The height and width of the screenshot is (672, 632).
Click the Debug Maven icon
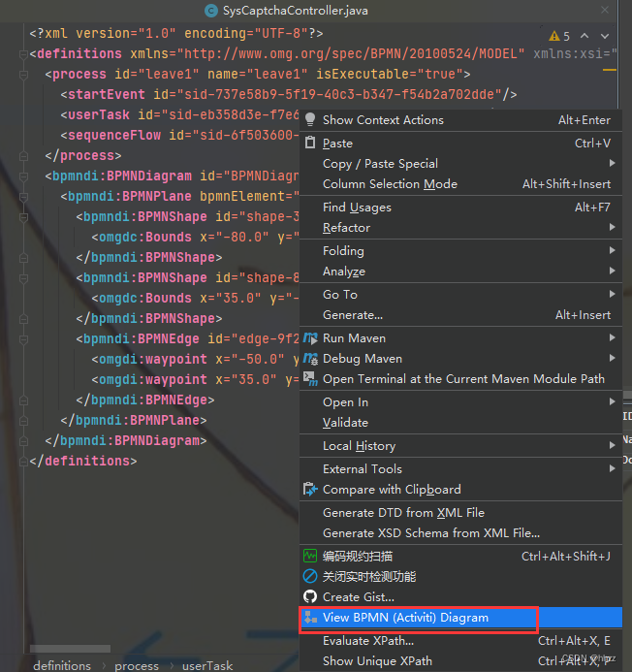pos(310,358)
